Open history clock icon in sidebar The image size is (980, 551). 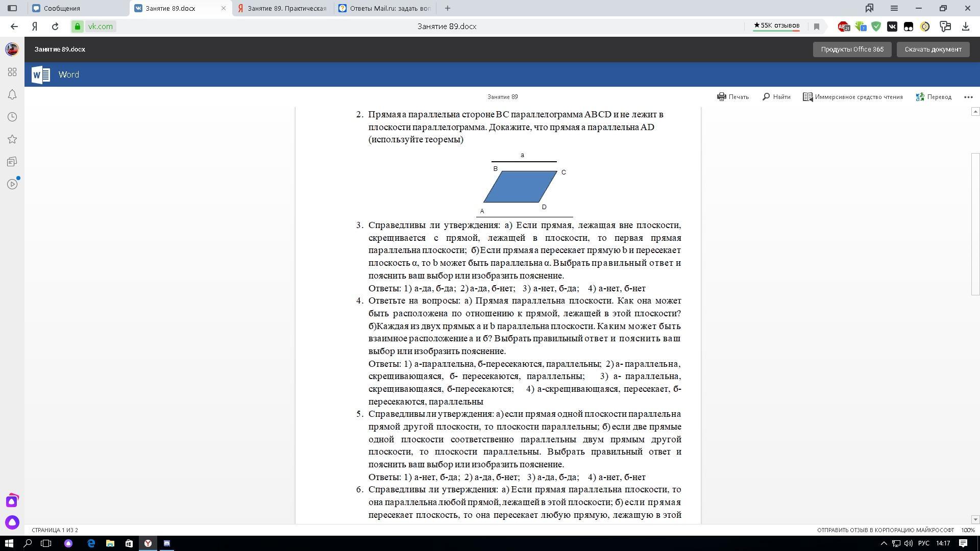tap(12, 117)
